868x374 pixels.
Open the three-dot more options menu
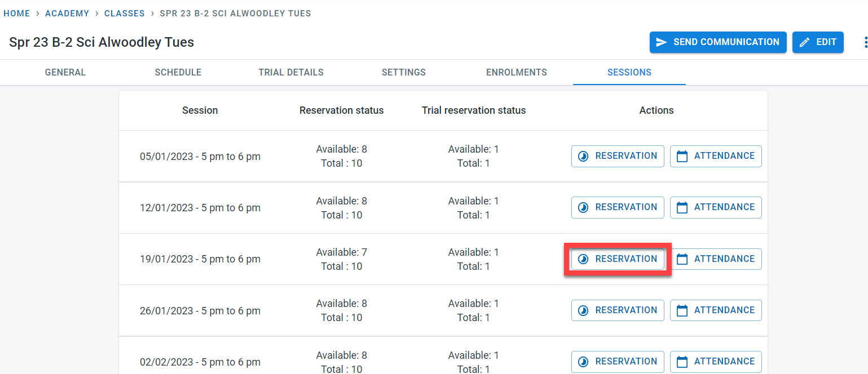coord(865,42)
